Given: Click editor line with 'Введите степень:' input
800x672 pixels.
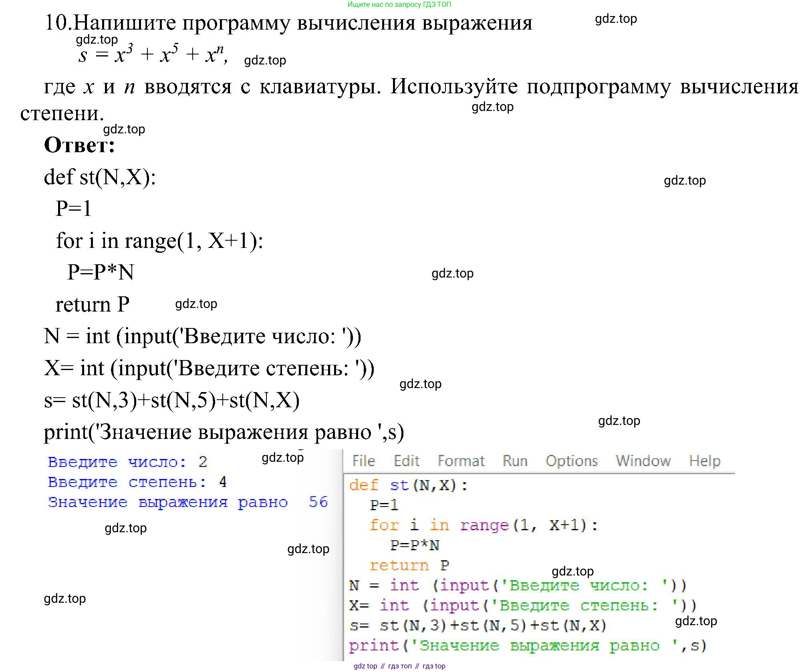Looking at the screenshot, I should tap(523, 606).
